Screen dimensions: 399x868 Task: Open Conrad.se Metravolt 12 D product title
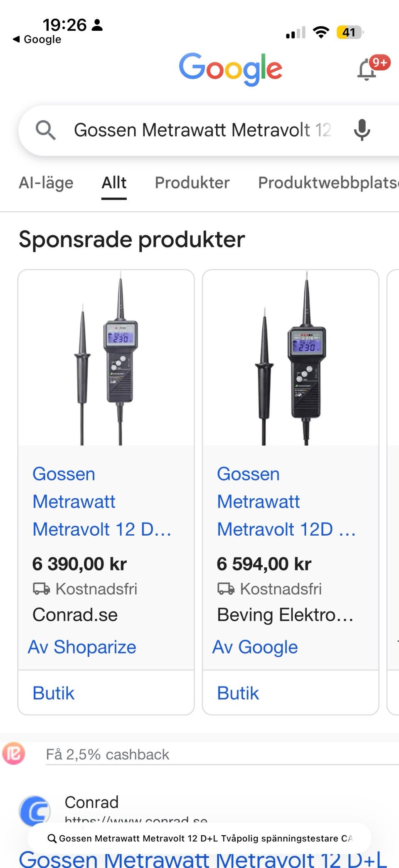click(x=102, y=502)
